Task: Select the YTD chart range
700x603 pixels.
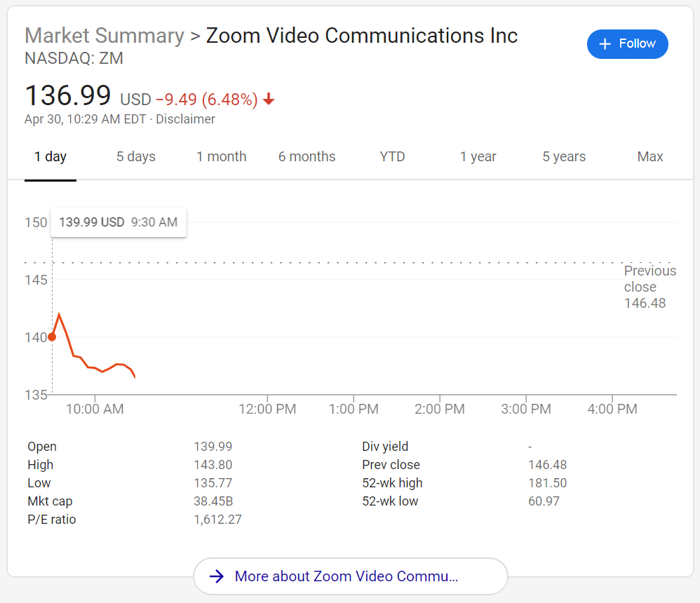Action: point(392,156)
